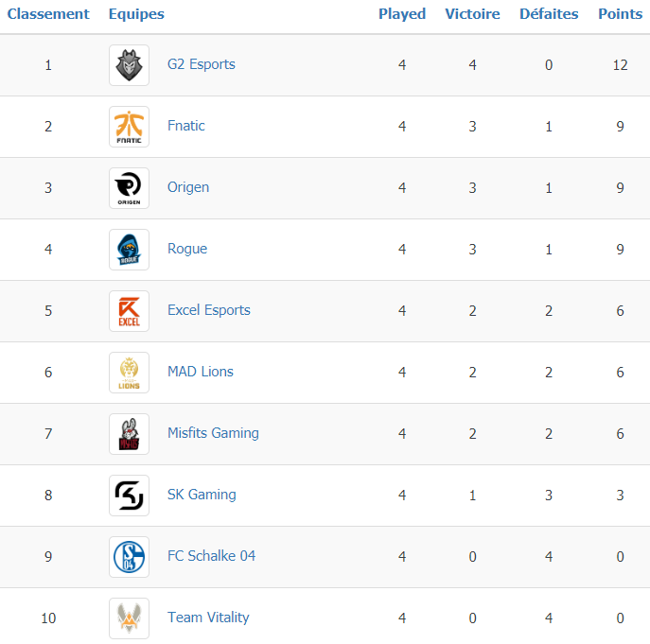Viewport: 650px width, 644px height.
Task: Click the G2 Esports wolf logo
Action: (129, 65)
